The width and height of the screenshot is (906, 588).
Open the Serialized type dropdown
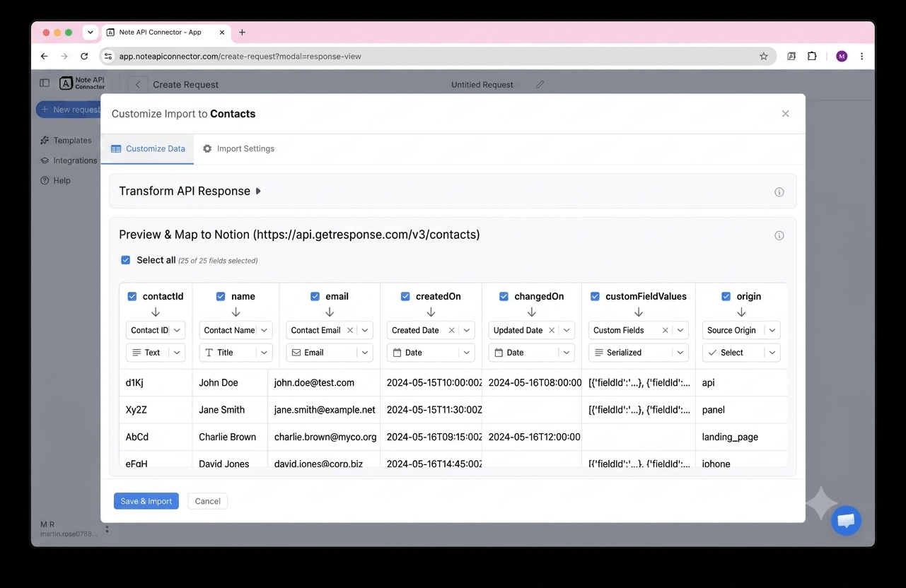(x=639, y=353)
